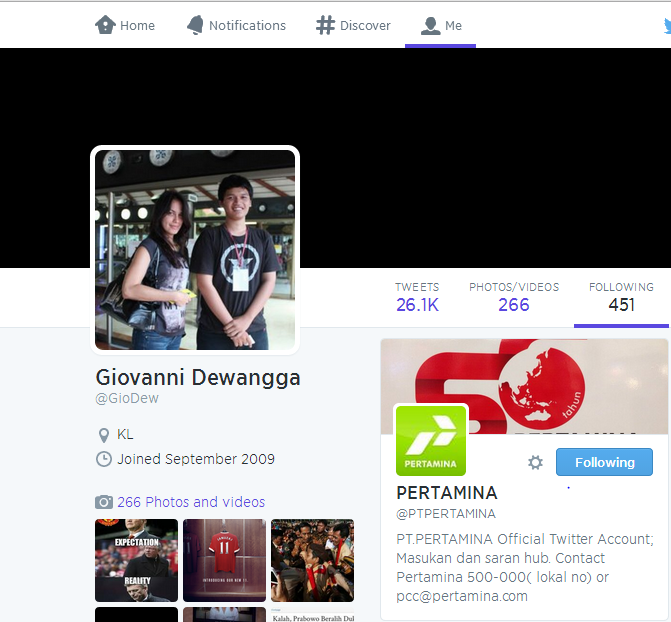Image resolution: width=671 pixels, height=622 pixels.
Task: Open crowd photo thumbnail
Action: (312, 560)
